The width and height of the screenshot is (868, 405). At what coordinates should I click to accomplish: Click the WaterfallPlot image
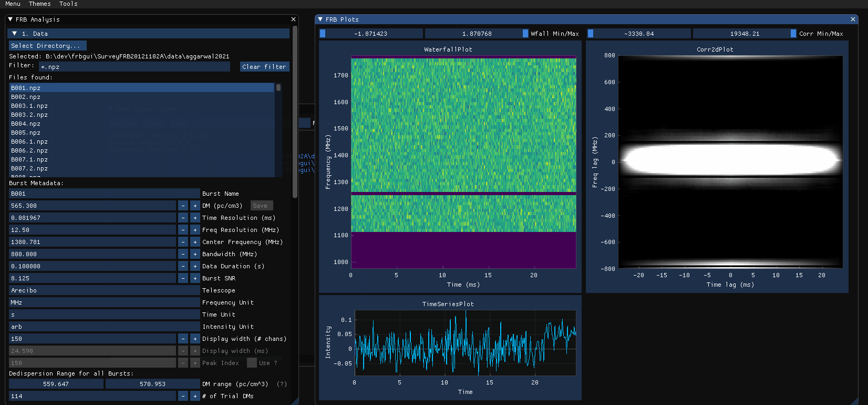463,162
